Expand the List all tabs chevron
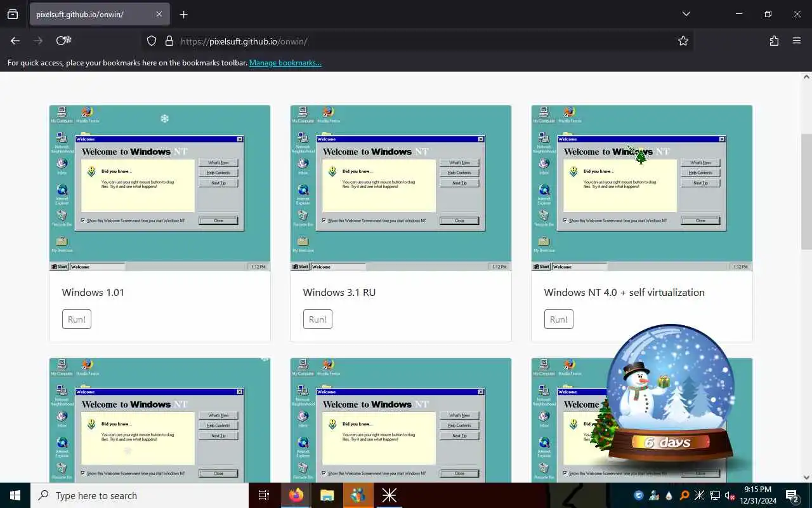This screenshot has height=508, width=812. [x=686, y=14]
